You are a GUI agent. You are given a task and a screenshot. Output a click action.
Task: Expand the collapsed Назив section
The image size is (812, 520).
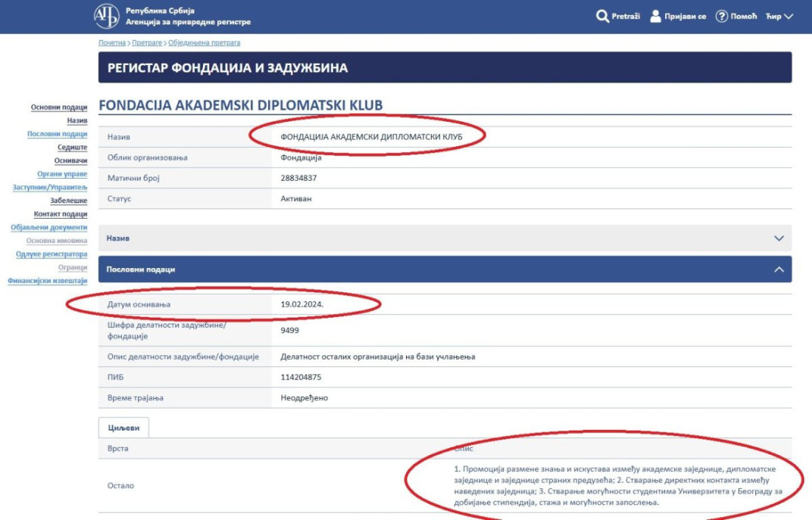tap(778, 239)
